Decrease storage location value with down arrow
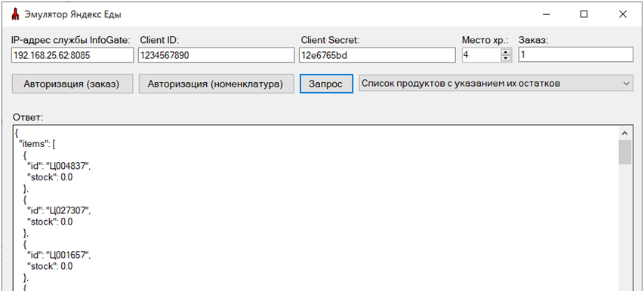The image size is (644, 291). tap(506, 58)
